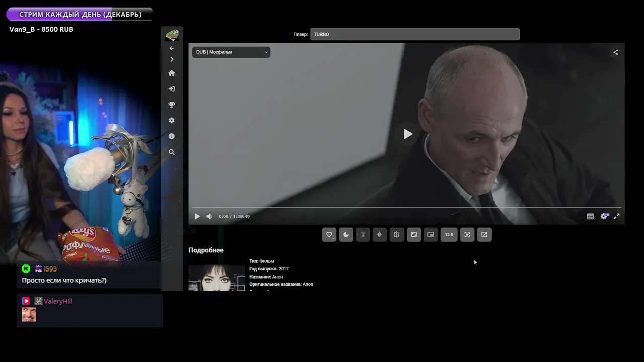This screenshot has height=362, width=644.
Task: Click the 'Год выпуска: 2017' line
Action: pyautogui.click(x=269, y=269)
